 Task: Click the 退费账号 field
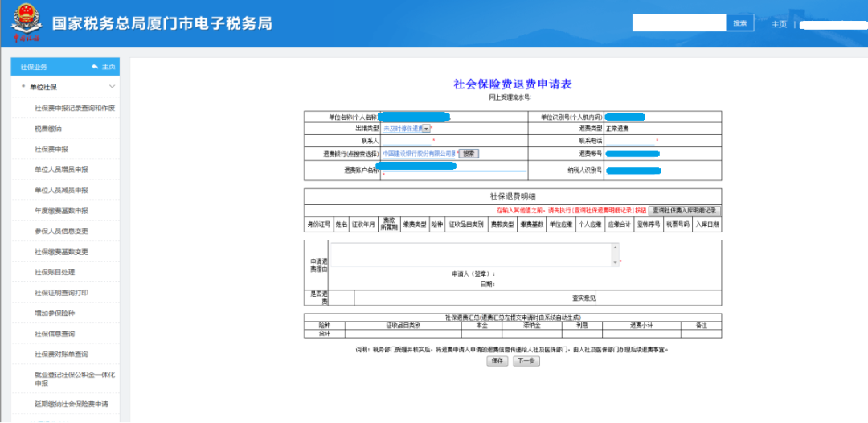[x=633, y=154]
